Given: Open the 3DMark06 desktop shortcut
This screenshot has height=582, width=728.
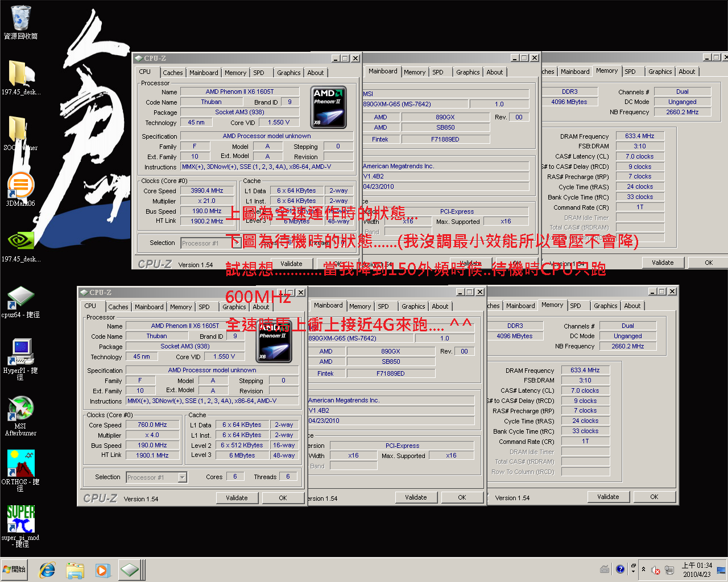Looking at the screenshot, I should pos(20,189).
